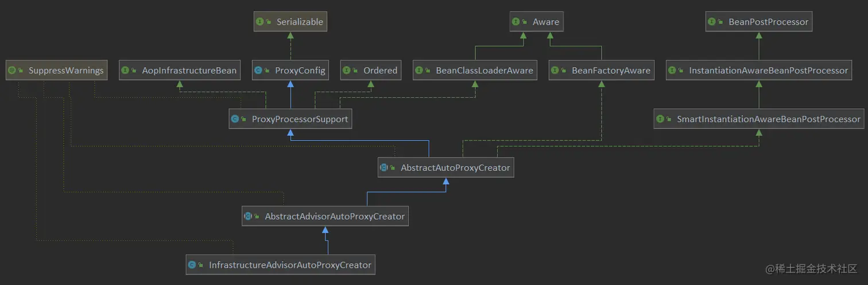Select the BeanClassLoaderAware node
This screenshot has width=868, height=285.
[x=475, y=71]
